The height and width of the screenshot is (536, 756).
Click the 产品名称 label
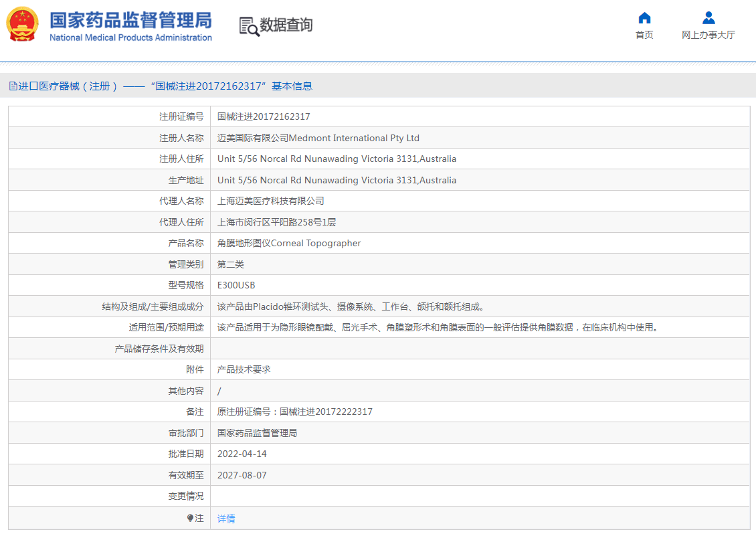tap(185, 243)
